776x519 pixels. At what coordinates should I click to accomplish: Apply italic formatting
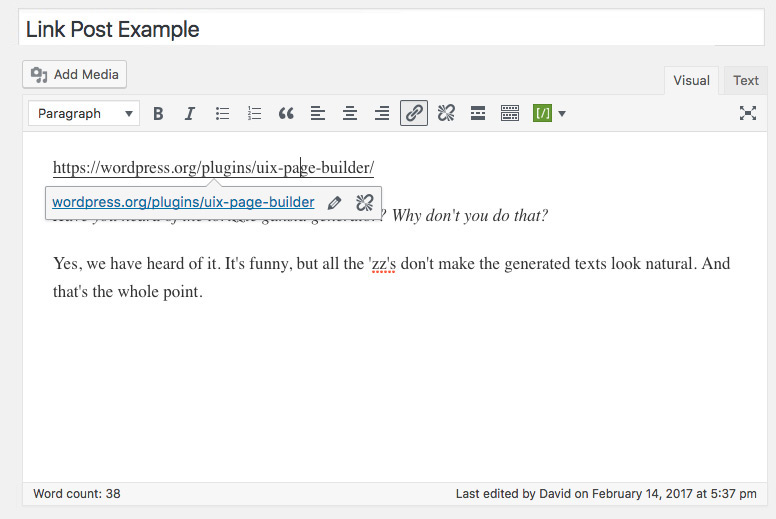(189, 114)
